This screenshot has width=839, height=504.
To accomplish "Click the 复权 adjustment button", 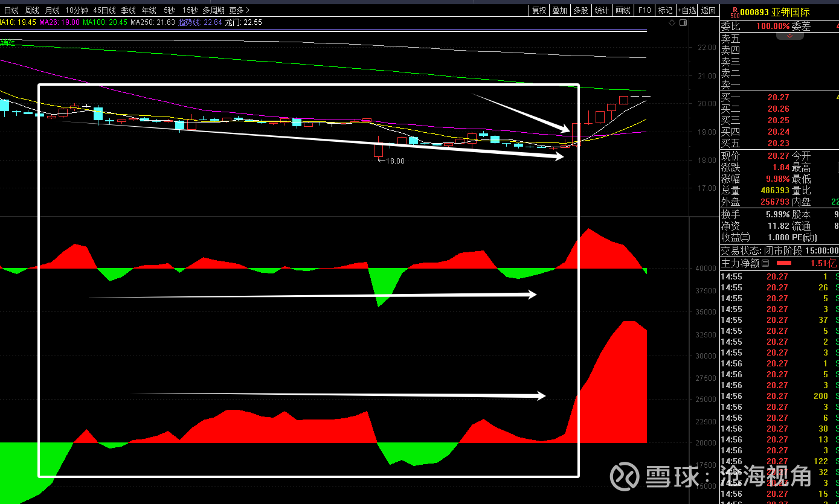I will [539, 10].
